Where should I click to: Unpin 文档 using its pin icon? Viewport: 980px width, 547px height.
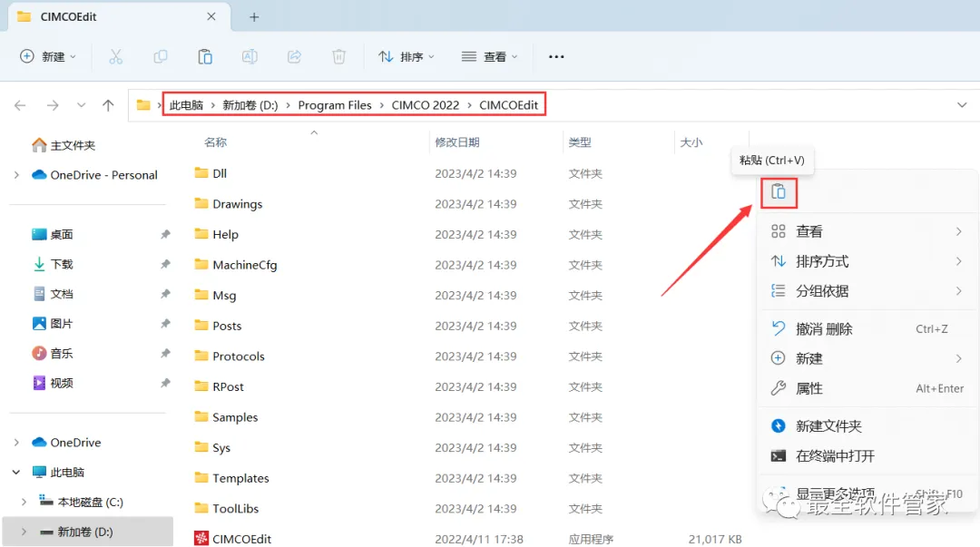point(165,294)
